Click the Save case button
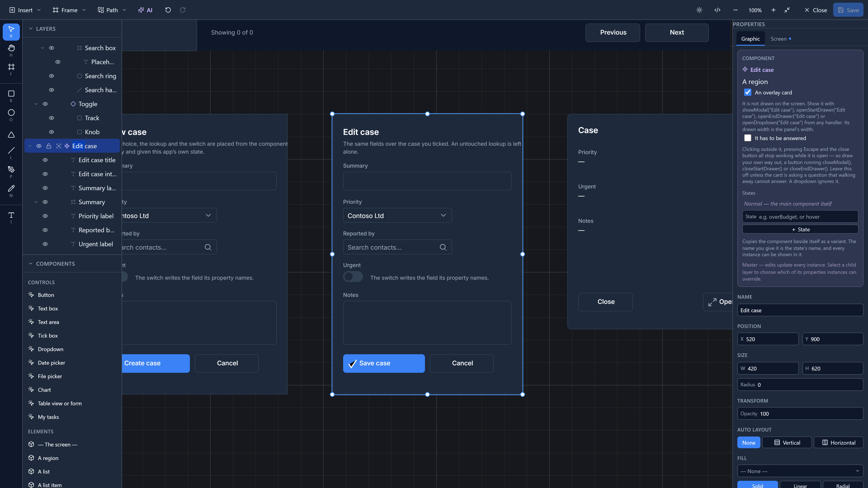 coord(384,363)
